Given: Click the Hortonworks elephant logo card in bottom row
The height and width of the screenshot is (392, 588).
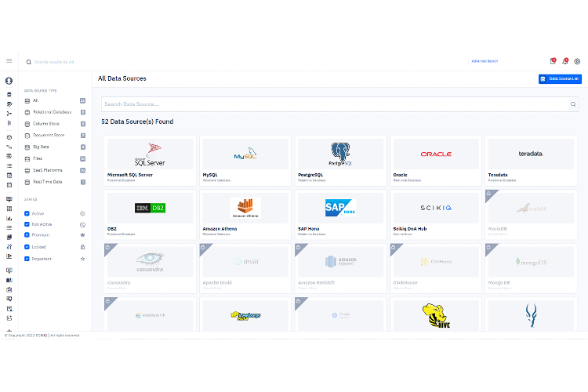Looking at the screenshot, I should [245, 314].
